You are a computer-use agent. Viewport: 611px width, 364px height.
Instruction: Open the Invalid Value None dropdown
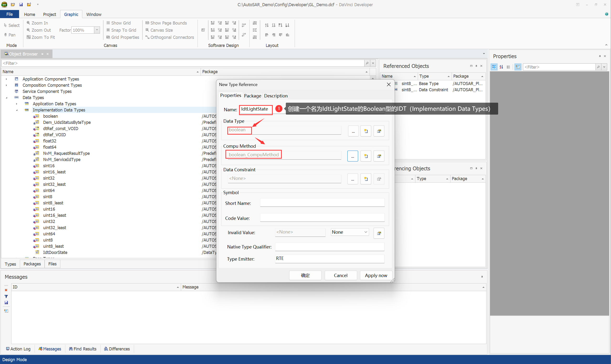pos(366,232)
